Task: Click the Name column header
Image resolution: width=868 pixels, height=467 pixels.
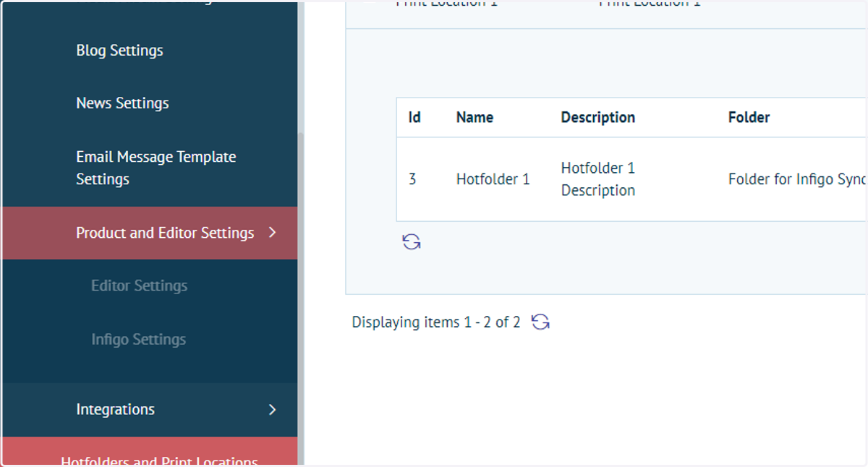Action: (x=475, y=117)
